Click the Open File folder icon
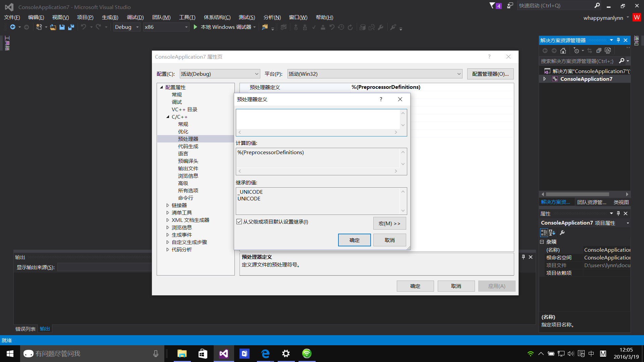The image size is (644, 362). click(x=53, y=27)
